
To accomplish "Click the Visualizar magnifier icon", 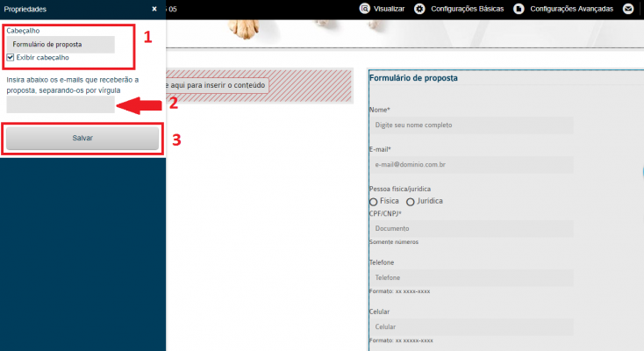I will pos(364,9).
